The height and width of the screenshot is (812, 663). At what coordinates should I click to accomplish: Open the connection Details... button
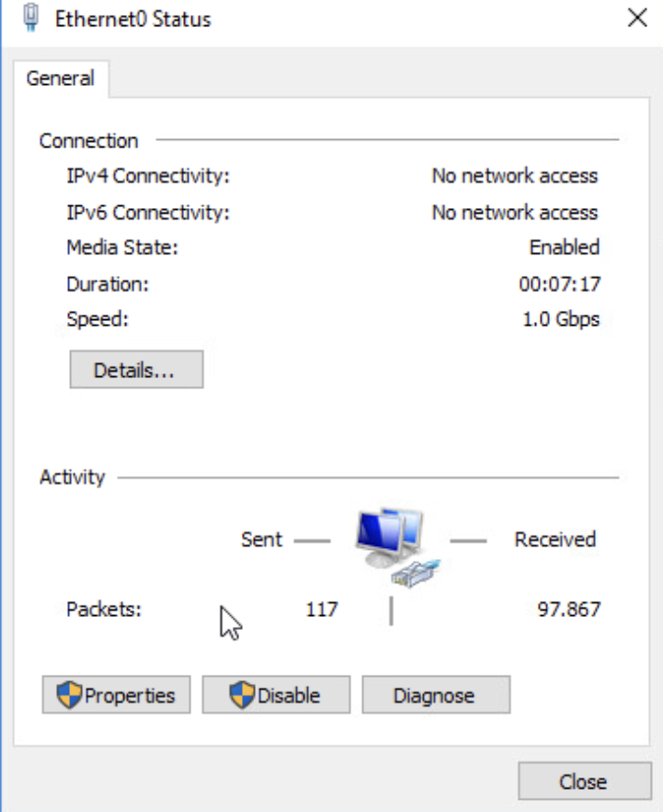tap(135, 370)
